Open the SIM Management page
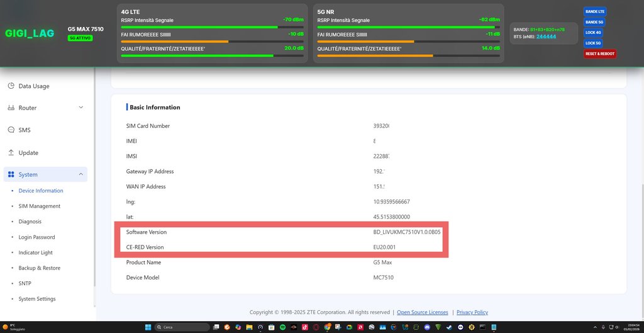 pos(39,206)
